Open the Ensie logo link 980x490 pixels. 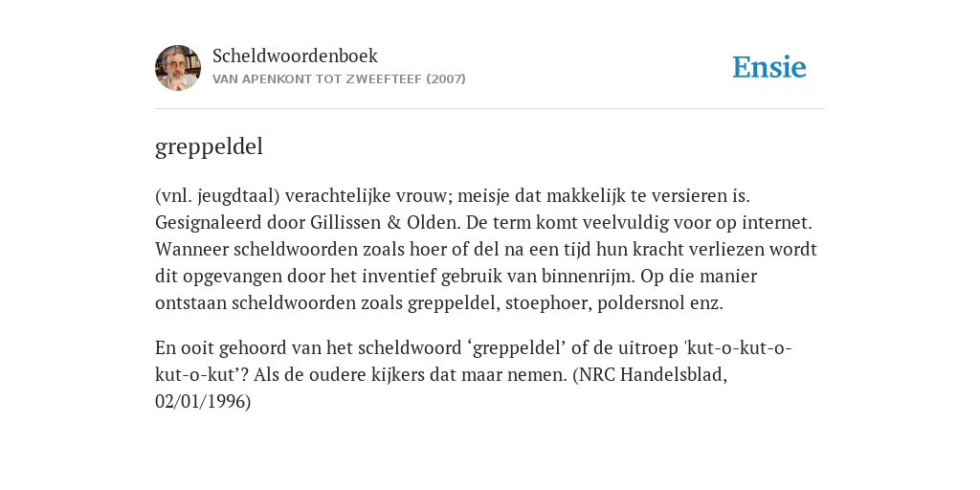(769, 68)
